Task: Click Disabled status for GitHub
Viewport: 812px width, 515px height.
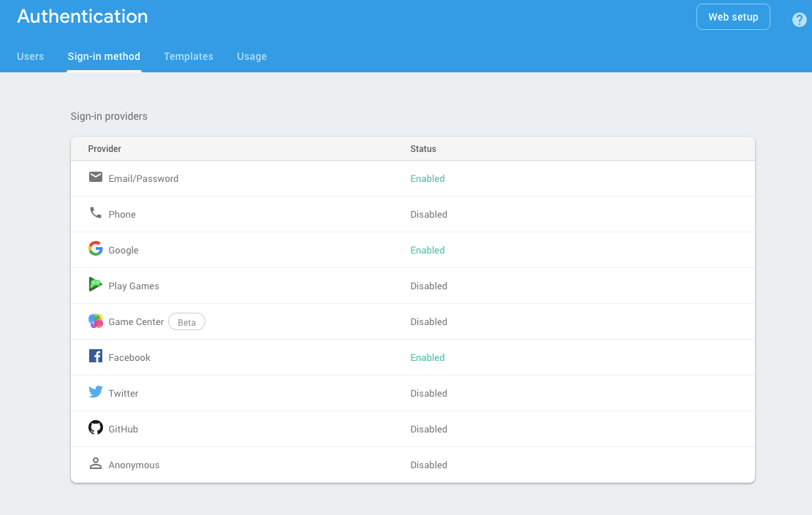Action: pos(429,429)
